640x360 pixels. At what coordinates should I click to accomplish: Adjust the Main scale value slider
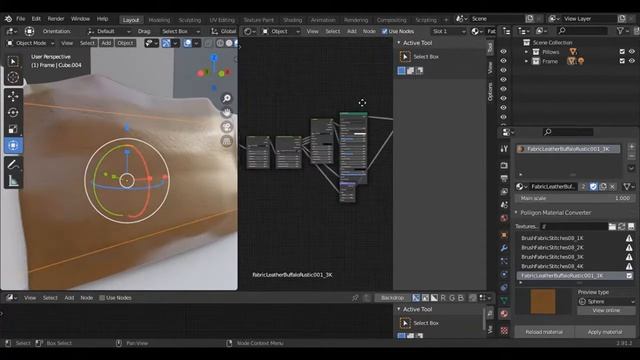(x=574, y=198)
